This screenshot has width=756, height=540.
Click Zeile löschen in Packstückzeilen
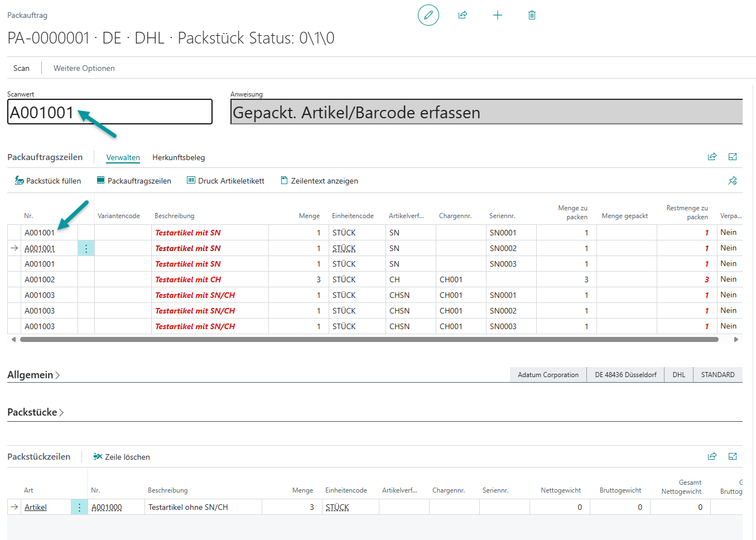click(x=122, y=457)
